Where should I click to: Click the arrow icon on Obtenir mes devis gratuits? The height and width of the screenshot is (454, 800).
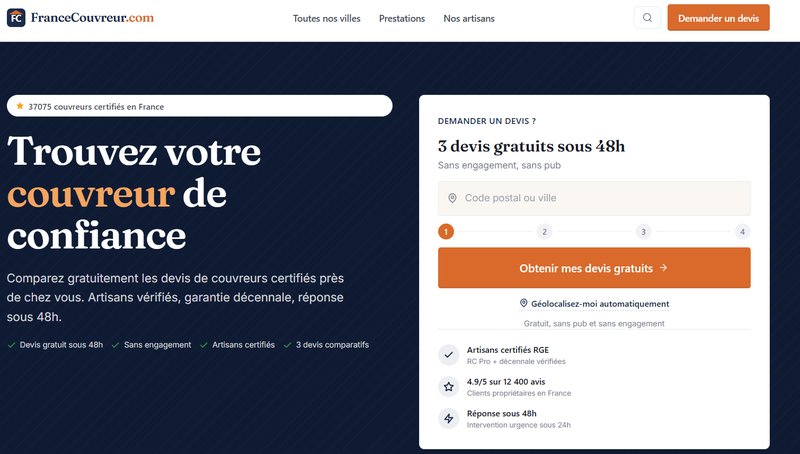click(663, 268)
